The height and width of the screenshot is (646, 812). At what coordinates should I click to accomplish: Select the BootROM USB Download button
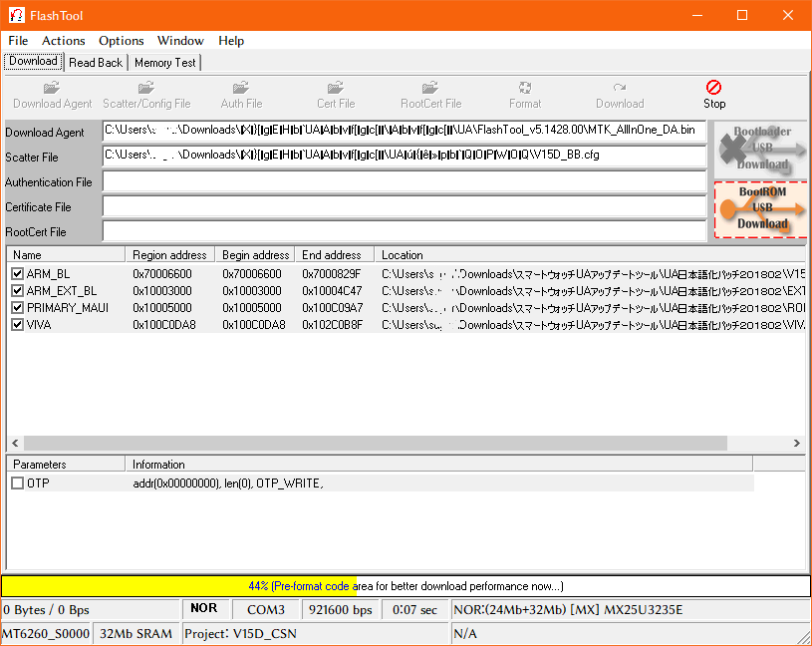761,209
